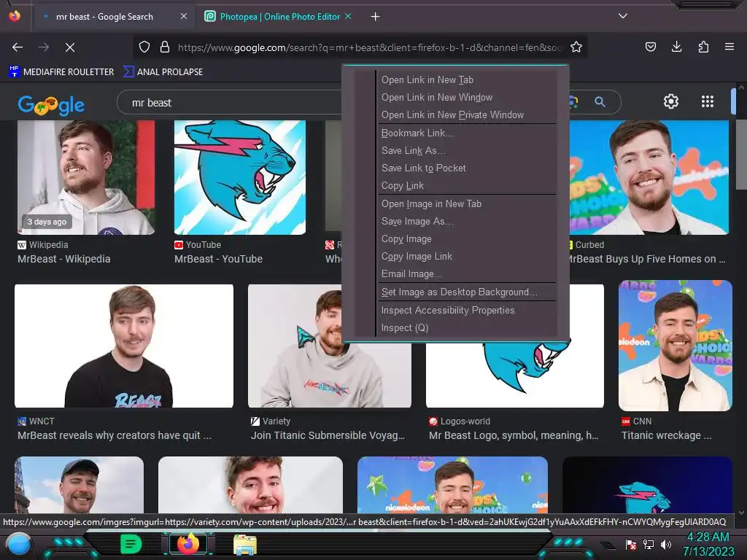The height and width of the screenshot is (560, 747).
Task: Open the tracking protection shield icon
Action: point(144,47)
